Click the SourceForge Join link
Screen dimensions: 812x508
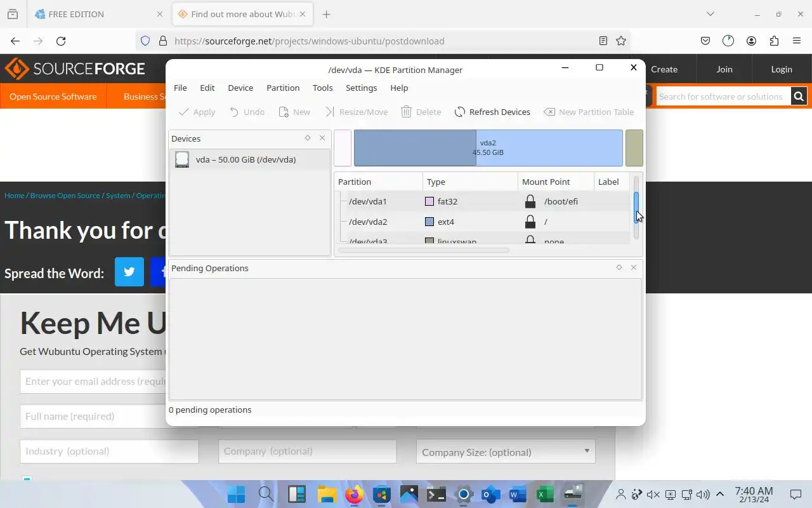pos(724,69)
